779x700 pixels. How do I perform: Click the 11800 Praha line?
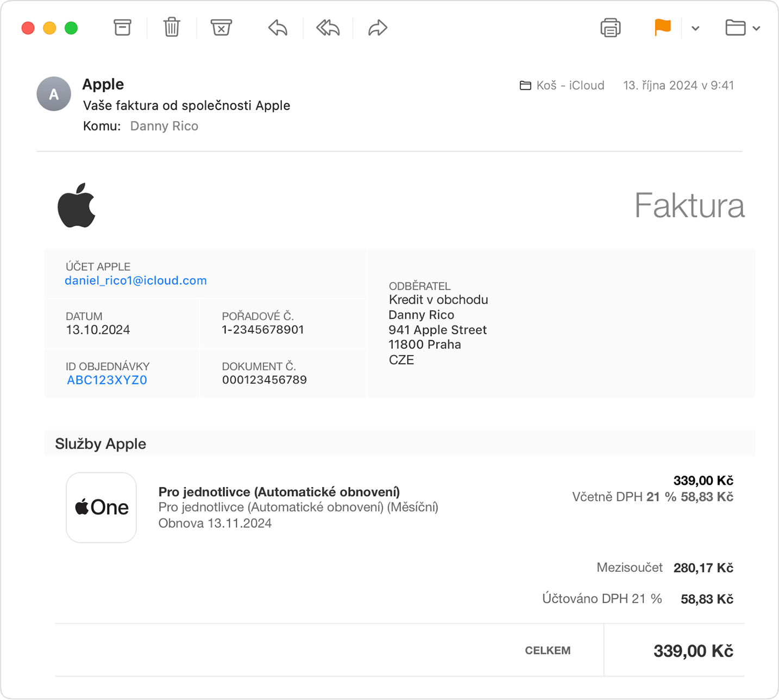(425, 345)
